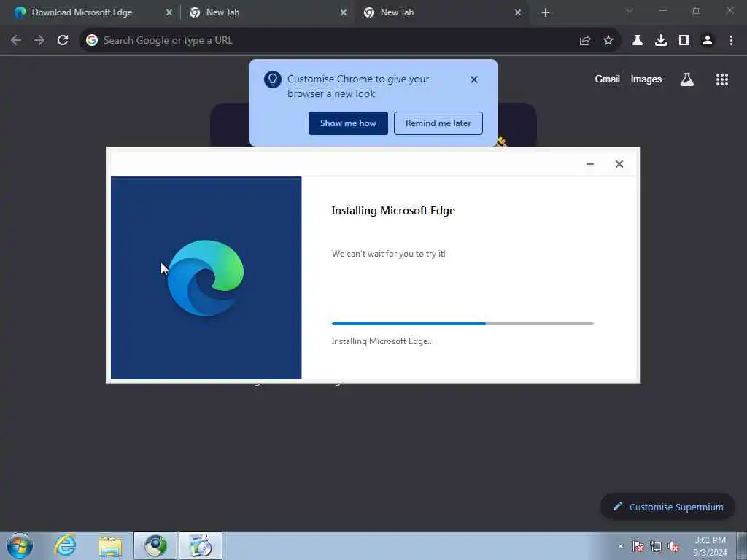Open the taskbar clock and date

tap(710, 546)
